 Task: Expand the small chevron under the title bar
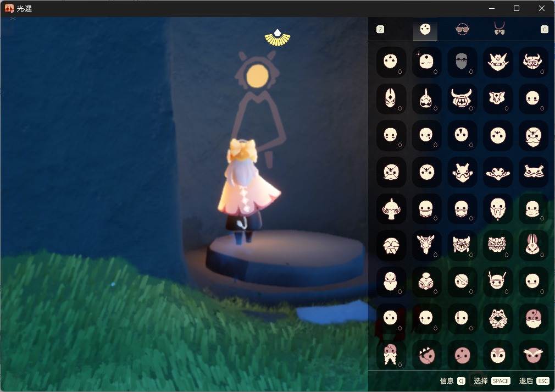pyautogui.click(x=13, y=18)
